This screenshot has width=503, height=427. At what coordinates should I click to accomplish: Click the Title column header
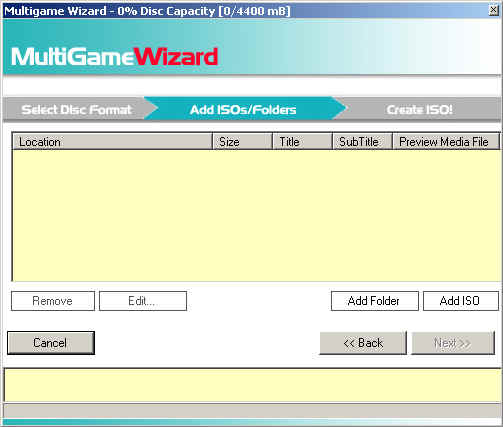pyautogui.click(x=302, y=142)
